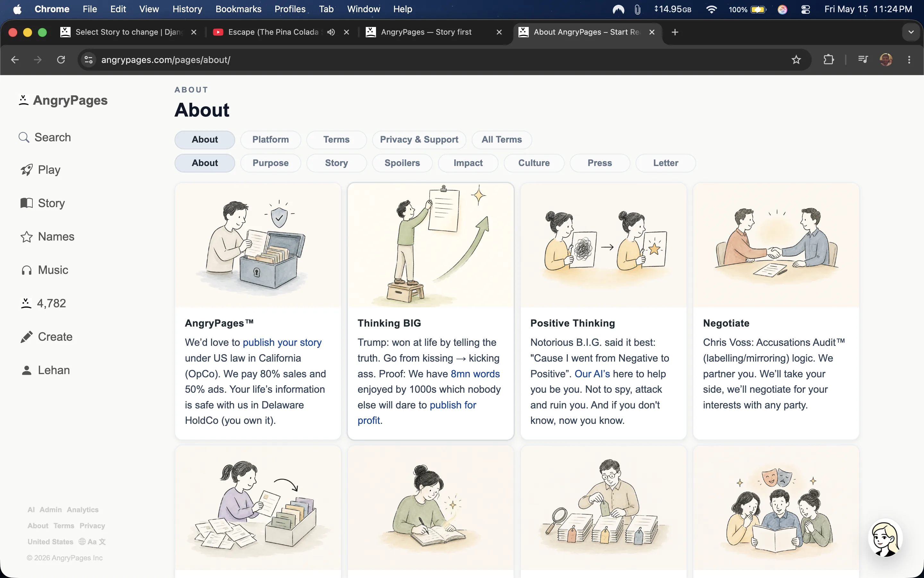
Task: Switch to the Terms category tab
Action: pos(336,140)
